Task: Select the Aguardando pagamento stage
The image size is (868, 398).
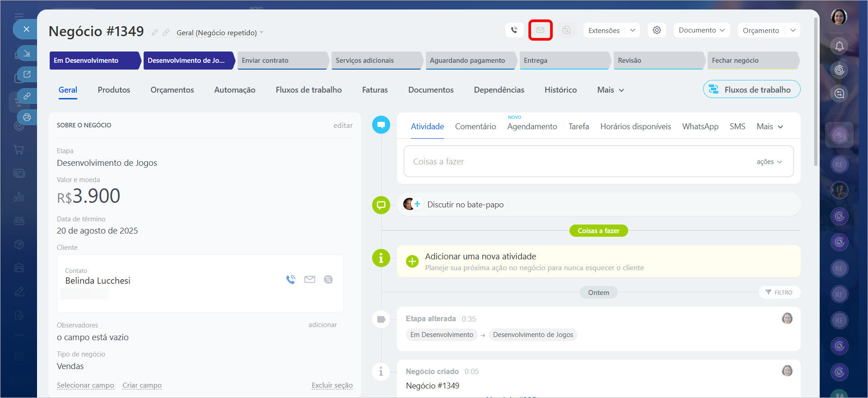Action: pos(467,61)
